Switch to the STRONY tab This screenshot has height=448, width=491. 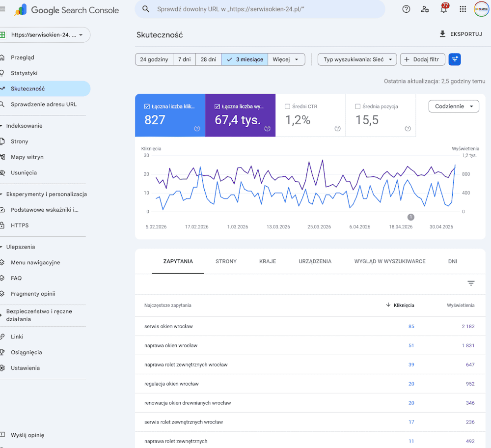[x=226, y=261]
